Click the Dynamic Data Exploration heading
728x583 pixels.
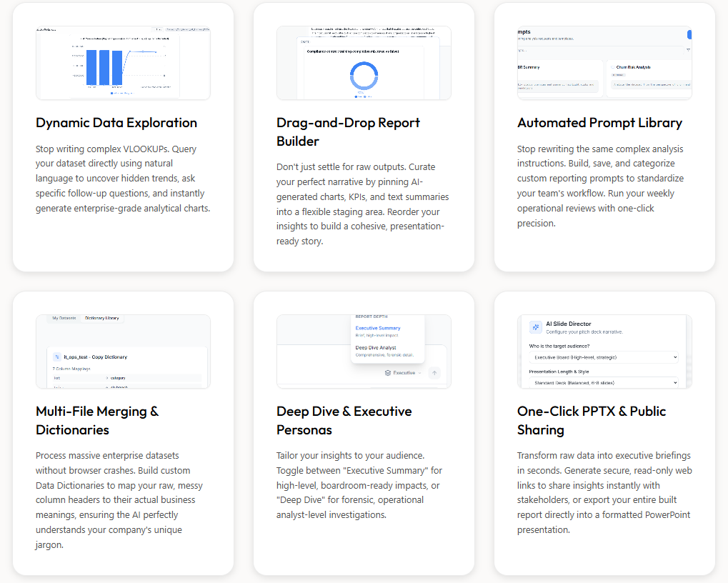click(116, 123)
